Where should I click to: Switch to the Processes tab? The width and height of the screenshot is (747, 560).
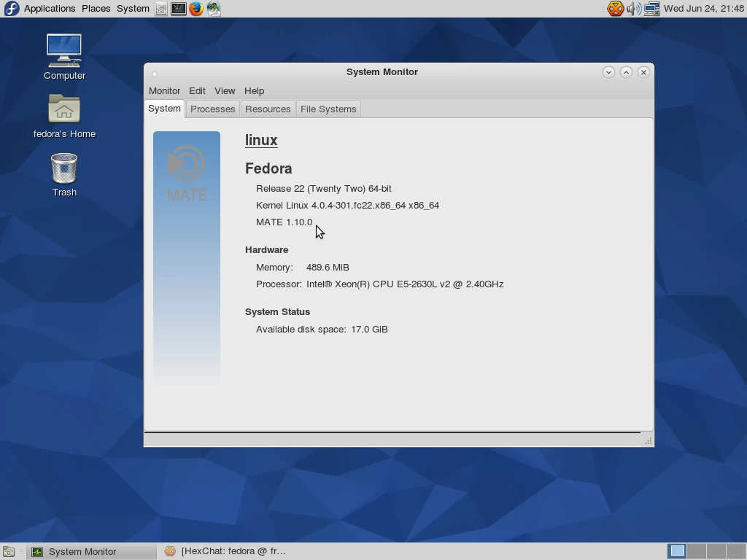pos(212,109)
